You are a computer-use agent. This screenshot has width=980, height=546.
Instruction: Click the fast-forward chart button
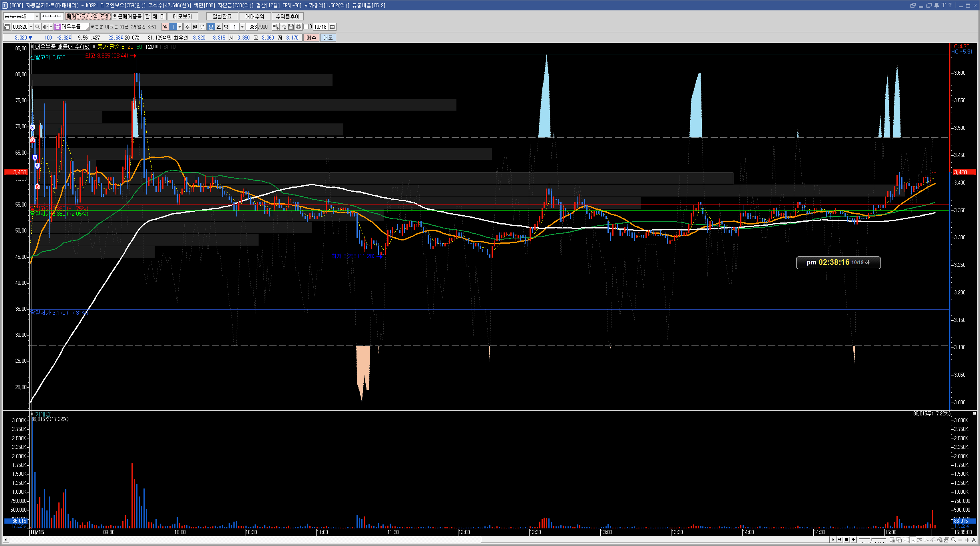[x=853, y=540]
